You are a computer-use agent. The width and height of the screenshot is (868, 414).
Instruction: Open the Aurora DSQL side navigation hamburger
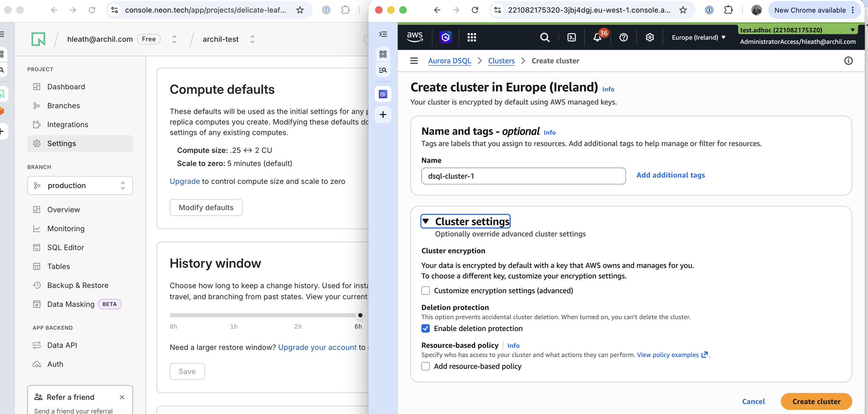pyautogui.click(x=414, y=61)
